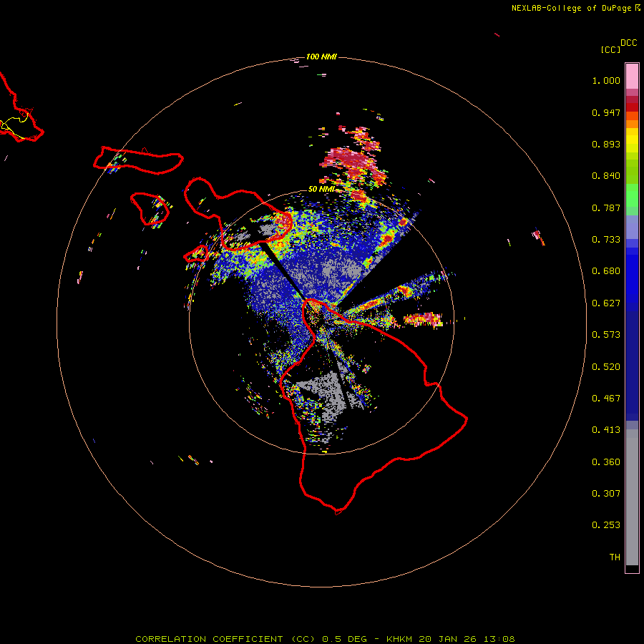Click the 0.627 legend value
Image resolution: width=644 pixels, height=644 pixels.
606,303
